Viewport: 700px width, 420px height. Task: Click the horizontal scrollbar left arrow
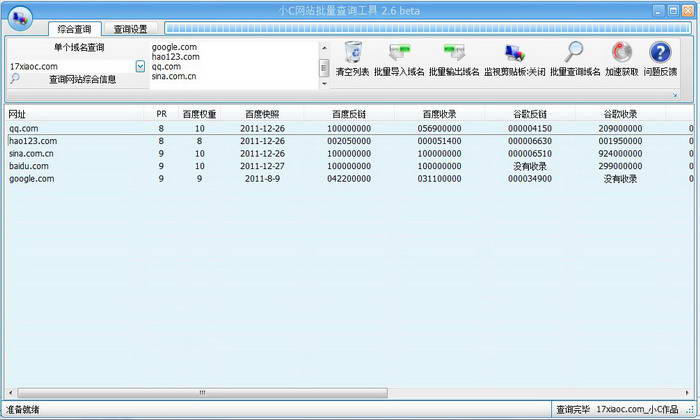[11, 393]
